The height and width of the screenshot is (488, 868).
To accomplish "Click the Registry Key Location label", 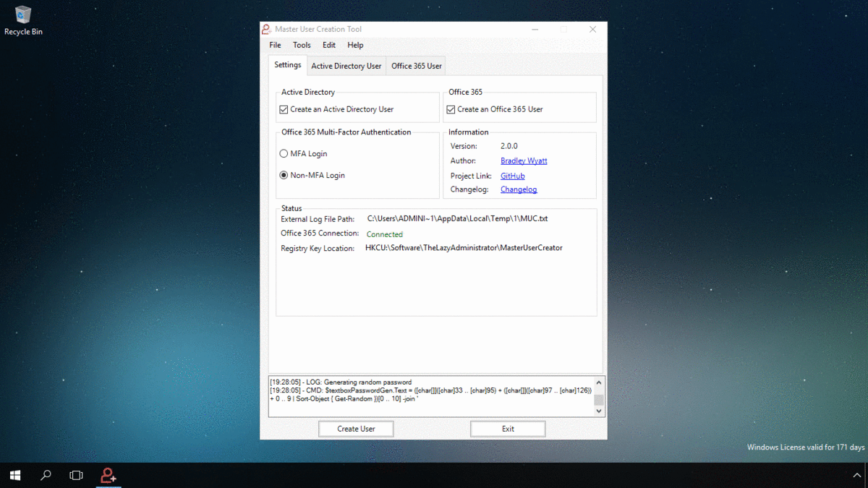I will click(318, 249).
